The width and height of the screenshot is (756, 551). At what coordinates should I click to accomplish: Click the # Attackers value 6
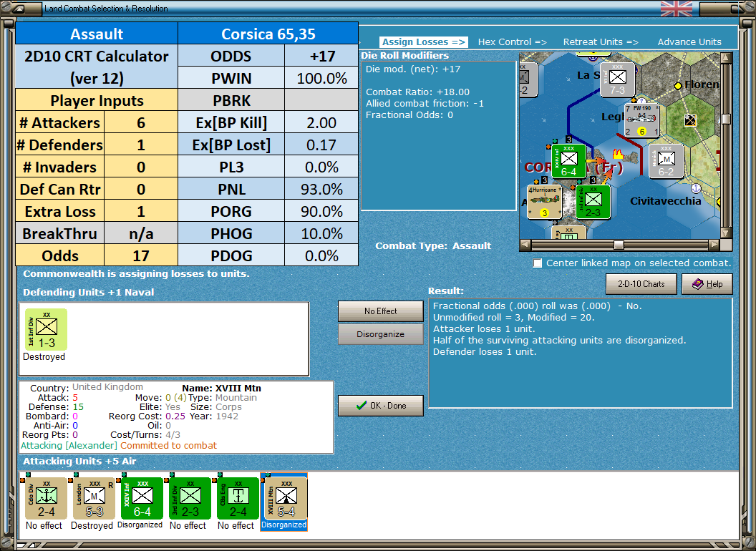coord(141,123)
